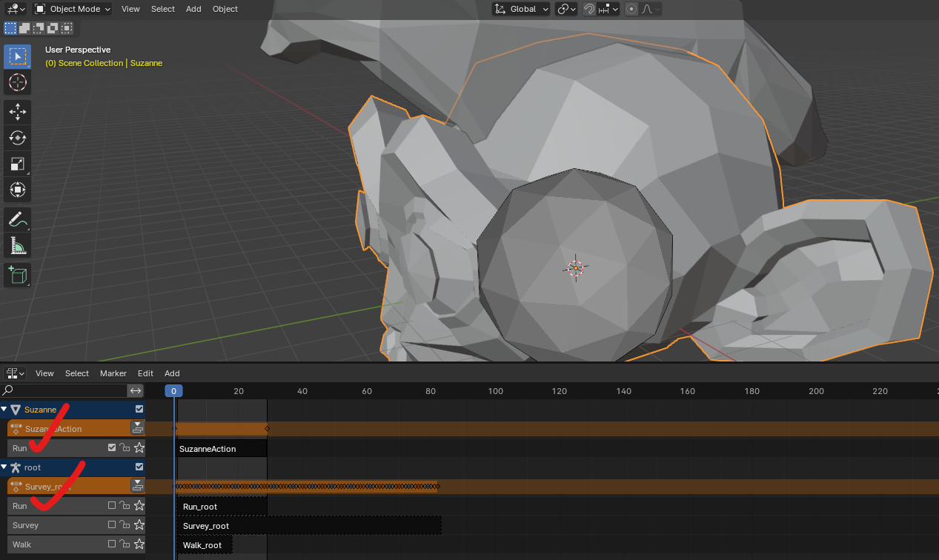Open the Object menu
The width and height of the screenshot is (939, 560).
225,9
